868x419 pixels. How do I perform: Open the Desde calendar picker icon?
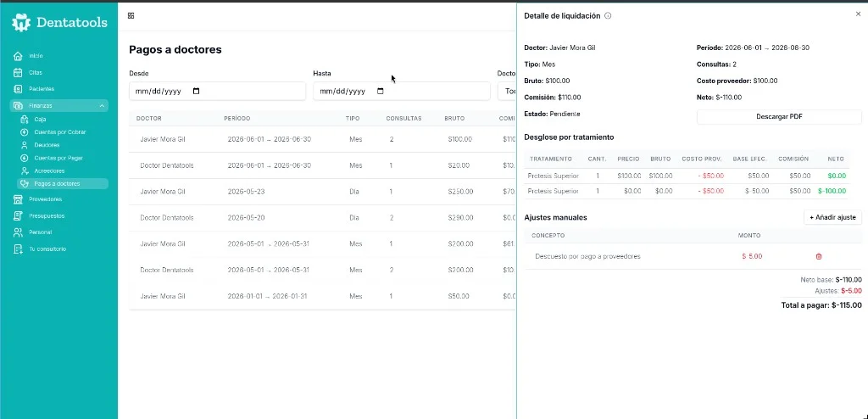pos(196,92)
